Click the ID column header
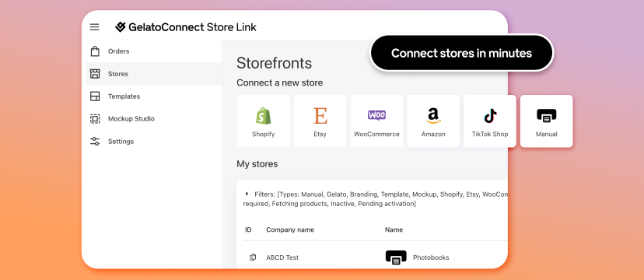 248,229
